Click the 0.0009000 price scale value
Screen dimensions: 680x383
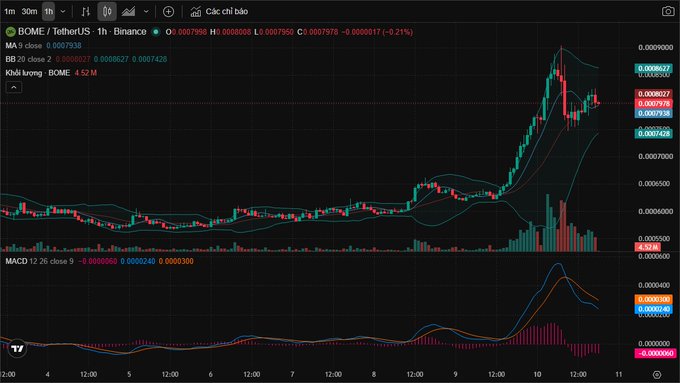pos(655,47)
